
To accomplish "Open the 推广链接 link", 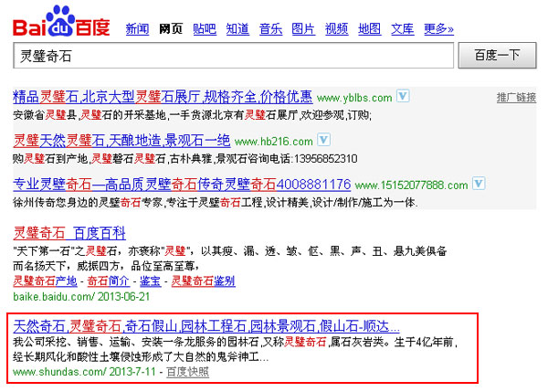I will [x=516, y=97].
